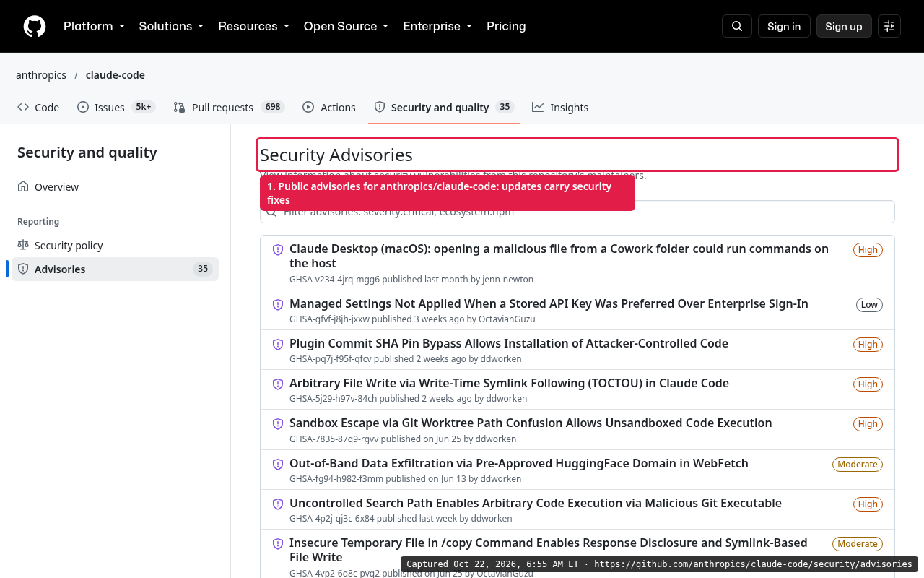
Task: Open Out-of-Band Data Exfiltration HuggingFace advisory
Action: click(x=519, y=463)
